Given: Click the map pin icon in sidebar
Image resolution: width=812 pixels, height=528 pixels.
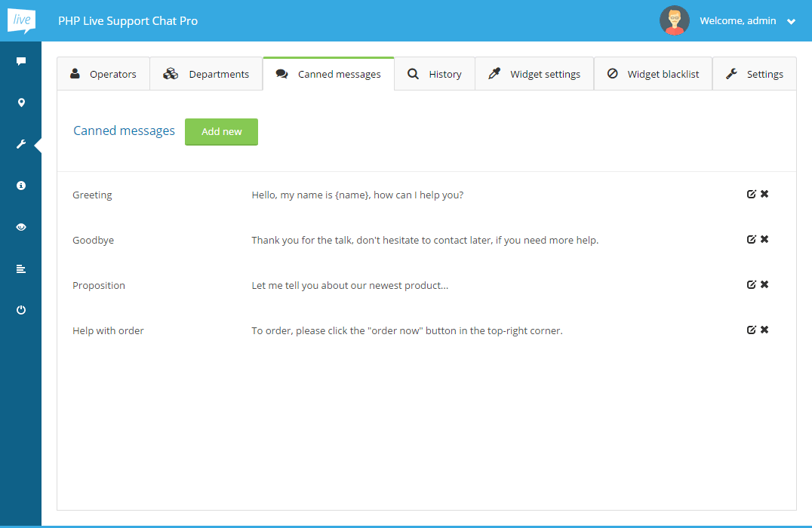Looking at the screenshot, I should click(21, 103).
